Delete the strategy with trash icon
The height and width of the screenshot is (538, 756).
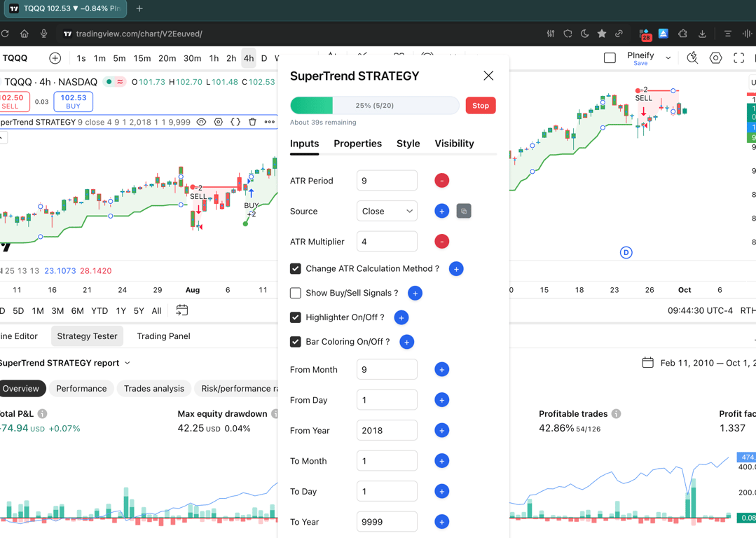(x=252, y=122)
